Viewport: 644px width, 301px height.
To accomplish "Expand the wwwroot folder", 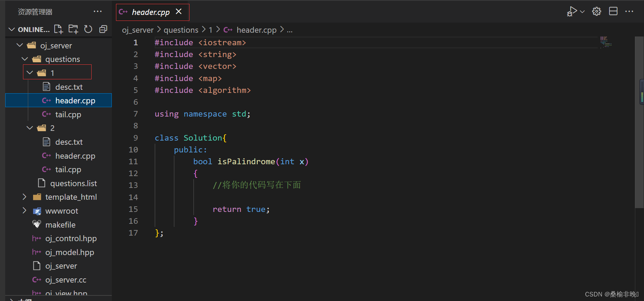I will (24, 211).
